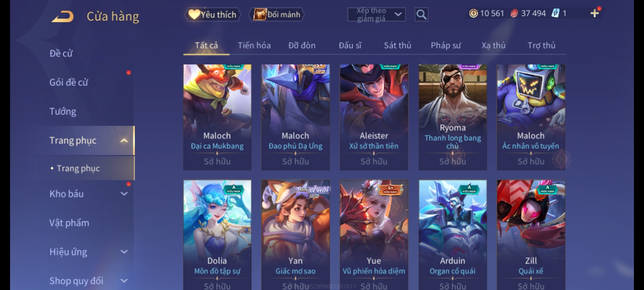Switch to the Sát thủ tab

click(397, 45)
